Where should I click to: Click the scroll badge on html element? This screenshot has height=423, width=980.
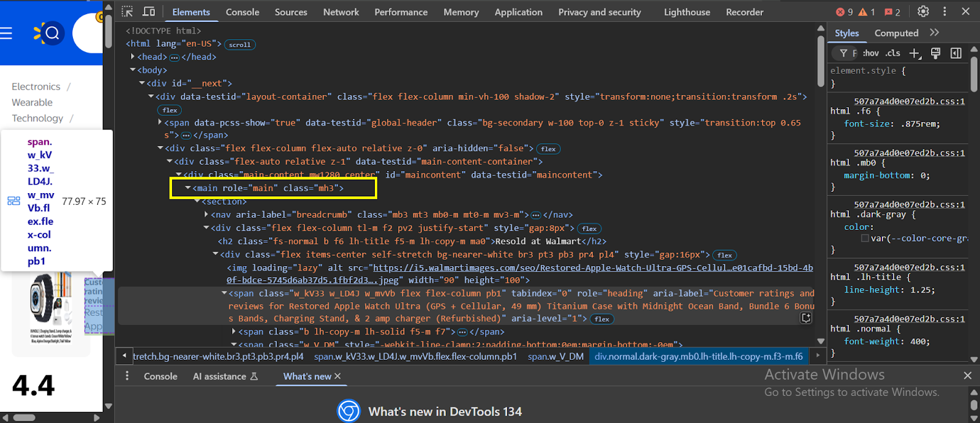(x=239, y=44)
